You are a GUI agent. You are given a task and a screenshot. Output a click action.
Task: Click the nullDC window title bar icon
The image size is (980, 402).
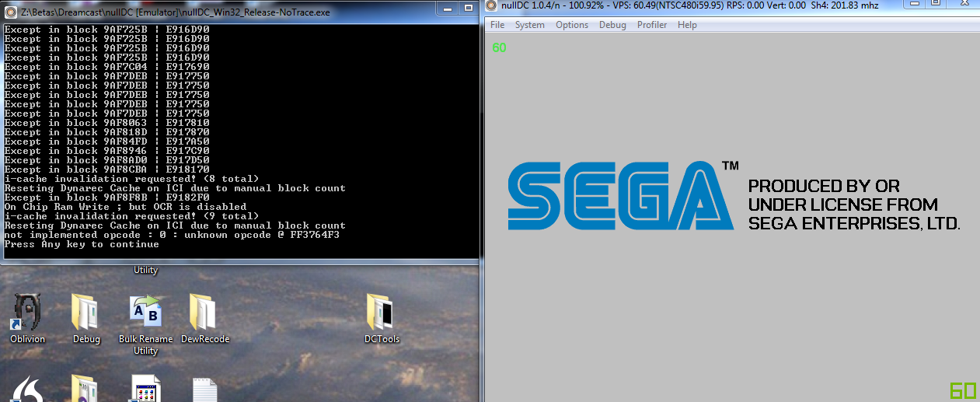pyautogui.click(x=491, y=6)
